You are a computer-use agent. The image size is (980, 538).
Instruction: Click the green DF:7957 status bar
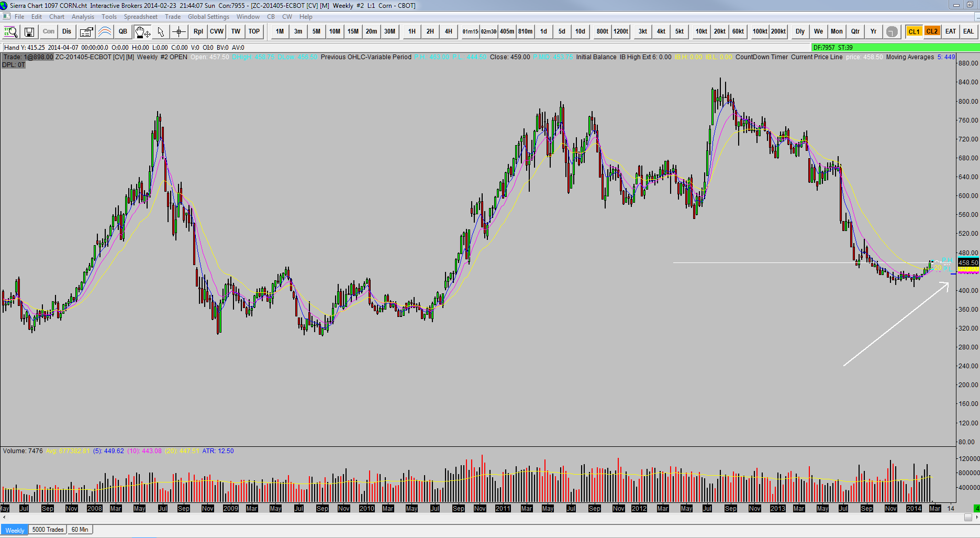click(895, 47)
